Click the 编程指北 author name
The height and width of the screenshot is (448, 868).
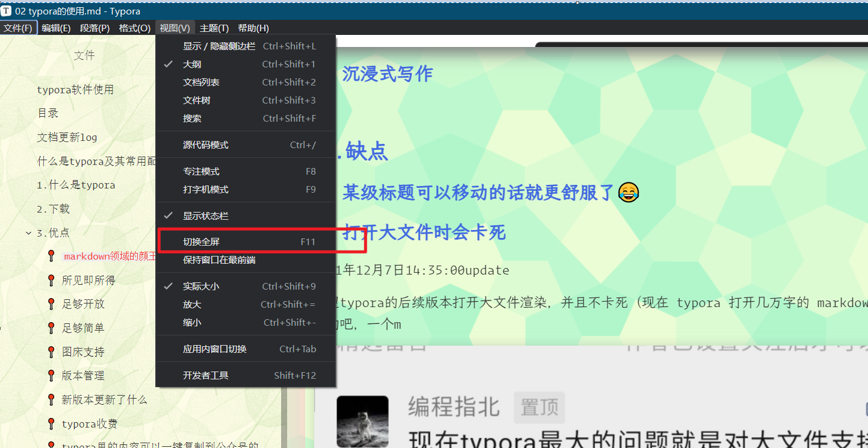pyautogui.click(x=454, y=408)
